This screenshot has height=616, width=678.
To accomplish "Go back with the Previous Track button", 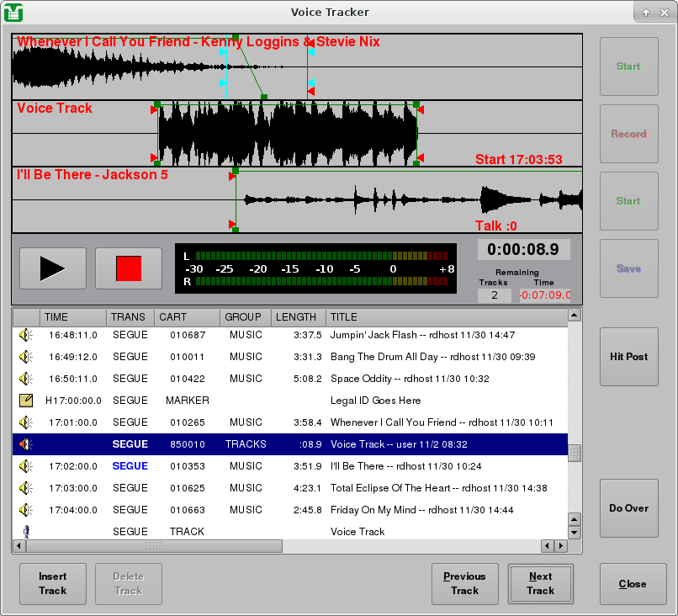I will [x=464, y=583].
